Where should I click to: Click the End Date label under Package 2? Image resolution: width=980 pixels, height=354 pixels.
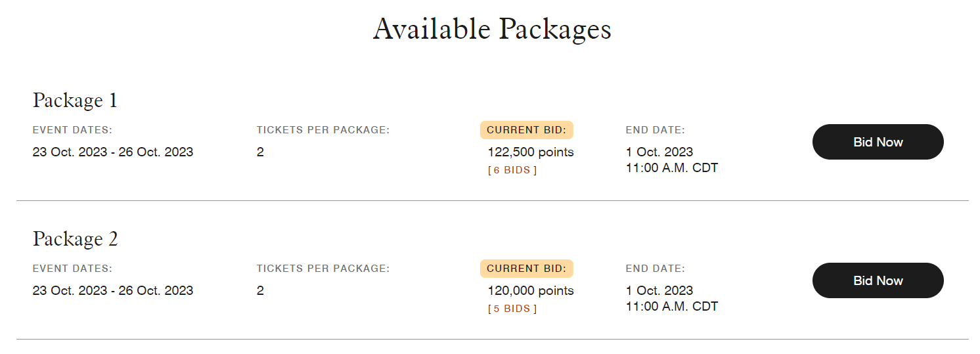click(656, 269)
